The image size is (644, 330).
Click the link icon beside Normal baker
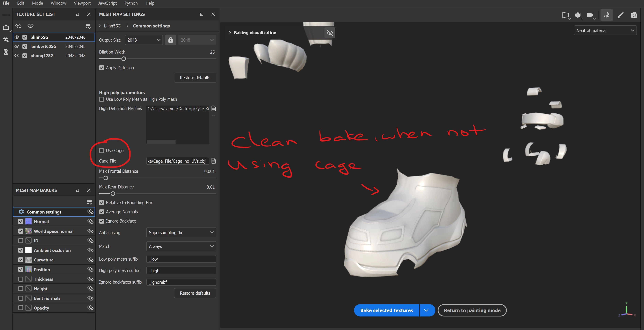[x=90, y=222]
